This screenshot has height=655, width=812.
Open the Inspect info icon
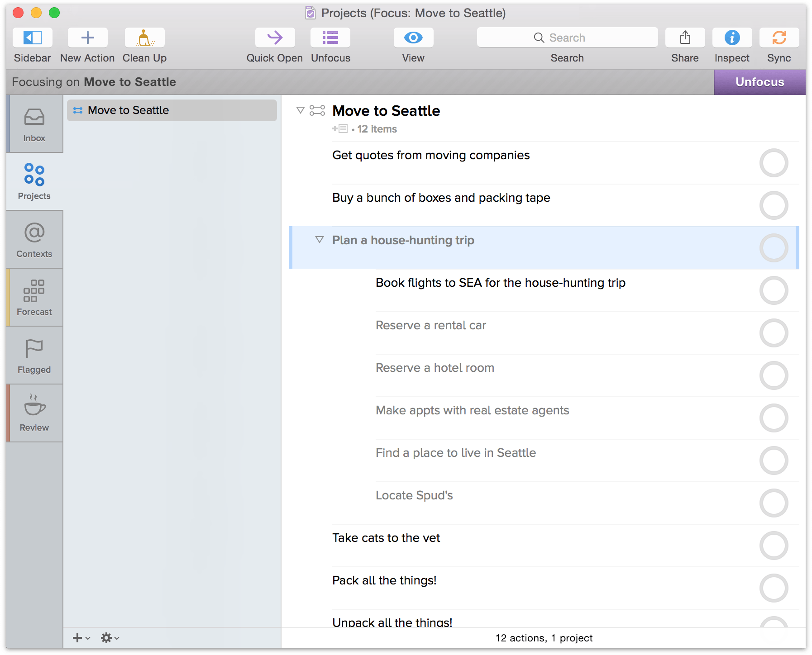pyautogui.click(x=732, y=38)
